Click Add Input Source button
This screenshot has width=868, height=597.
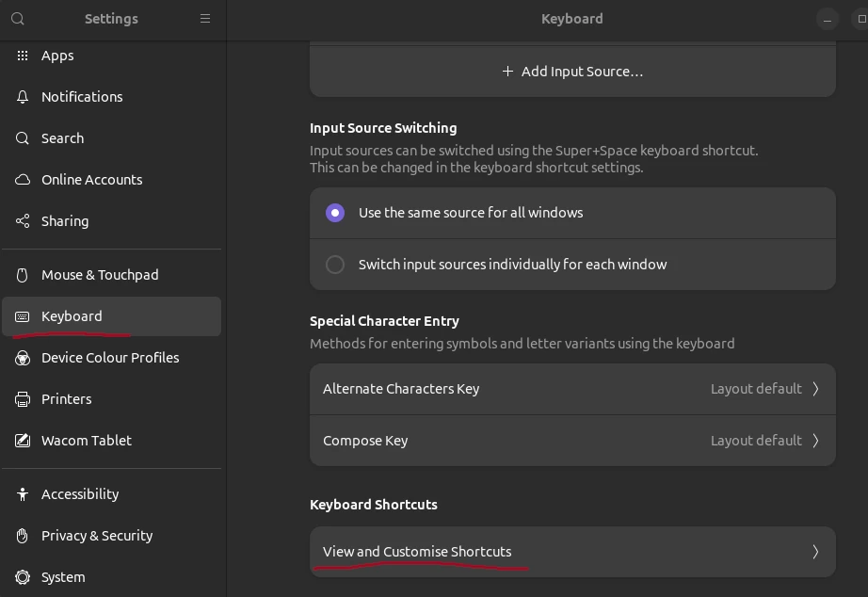(572, 72)
